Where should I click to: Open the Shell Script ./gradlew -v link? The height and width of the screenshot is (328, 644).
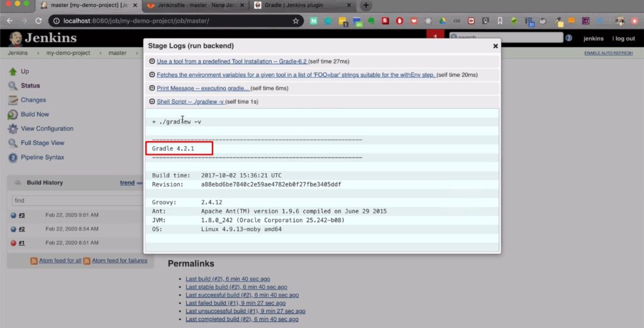(190, 101)
